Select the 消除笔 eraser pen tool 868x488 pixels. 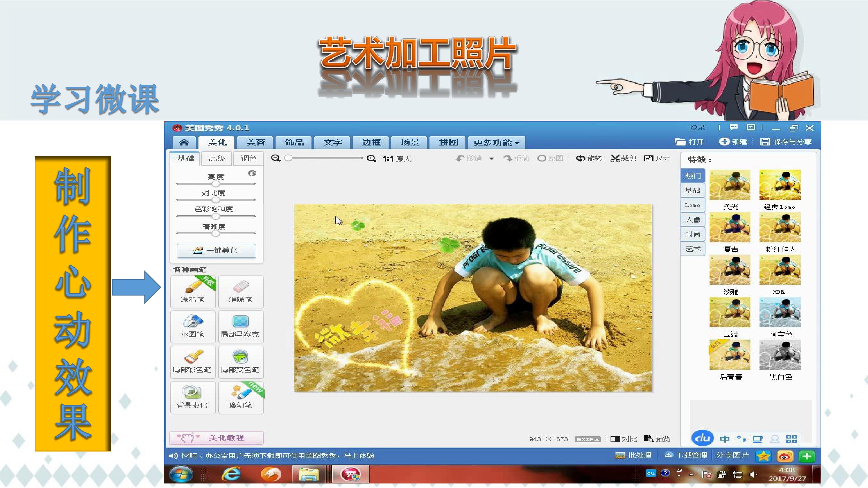(241, 291)
